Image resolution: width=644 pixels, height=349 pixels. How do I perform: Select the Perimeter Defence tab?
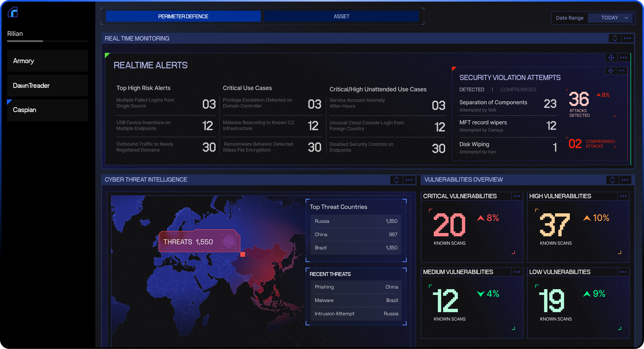(183, 17)
